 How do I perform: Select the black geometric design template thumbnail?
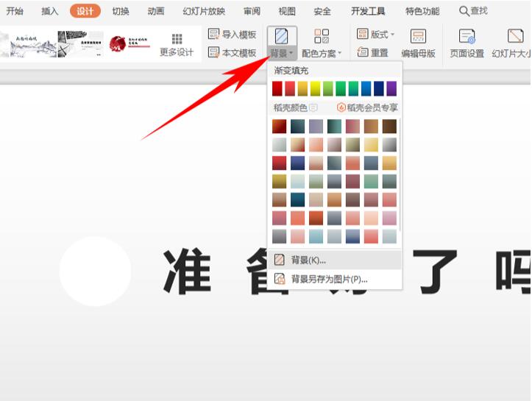click(81, 44)
